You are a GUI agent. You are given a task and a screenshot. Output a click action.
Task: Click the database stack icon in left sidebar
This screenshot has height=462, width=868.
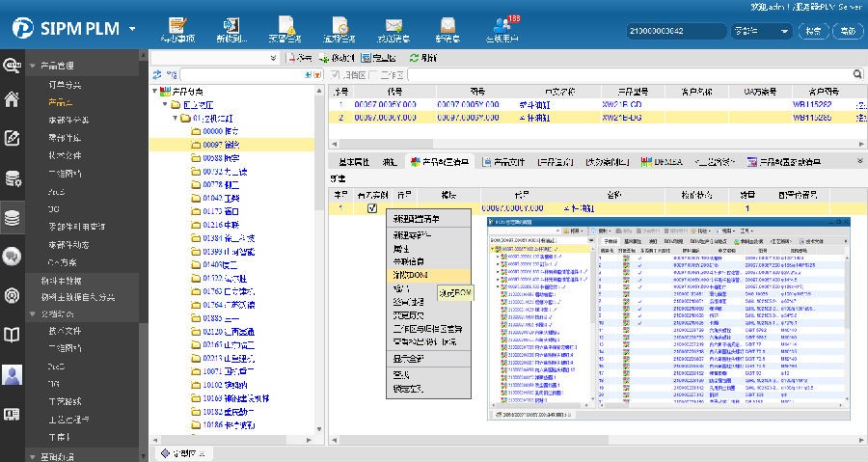tap(13, 217)
